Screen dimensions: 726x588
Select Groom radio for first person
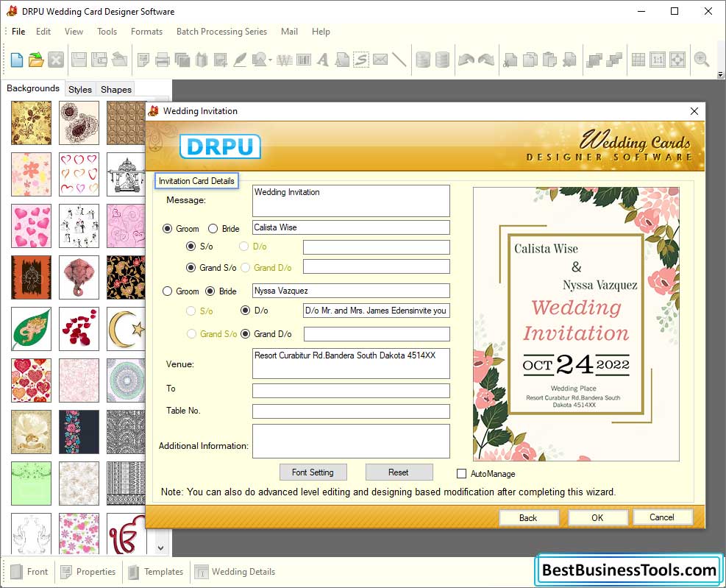coord(167,228)
